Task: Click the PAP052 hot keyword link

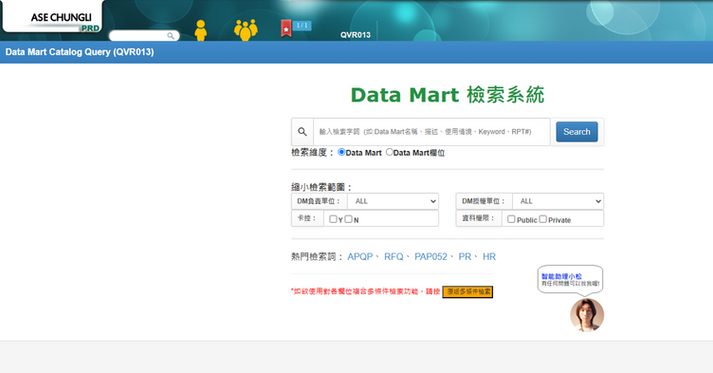Action: tap(431, 257)
